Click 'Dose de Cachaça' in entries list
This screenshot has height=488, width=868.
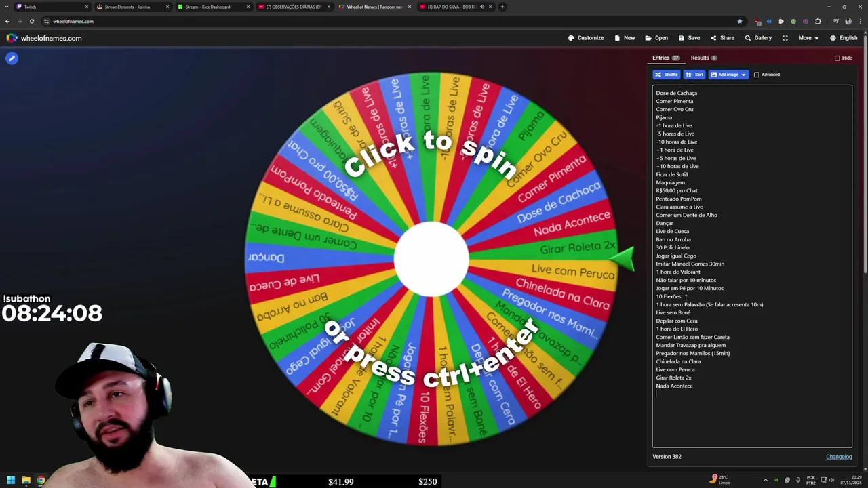coord(676,93)
